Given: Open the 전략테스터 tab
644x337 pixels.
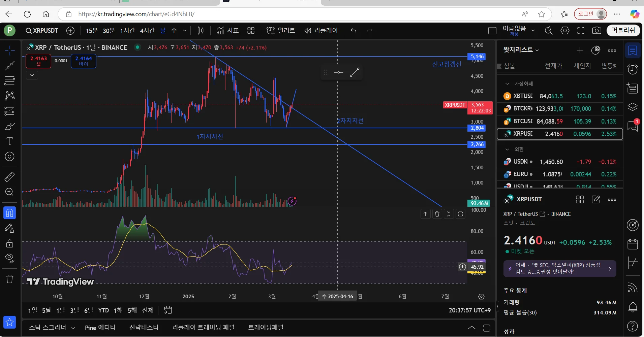Looking at the screenshot, I should pyautogui.click(x=144, y=328).
